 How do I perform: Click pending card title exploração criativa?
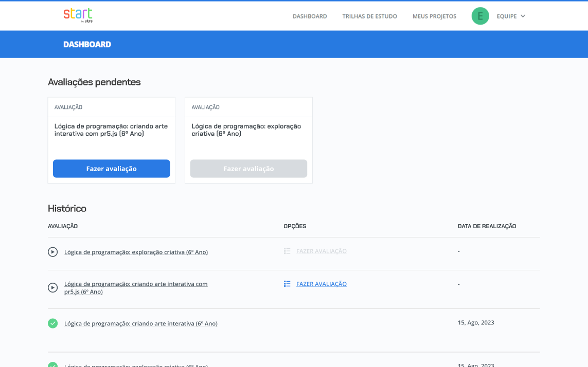246,130
